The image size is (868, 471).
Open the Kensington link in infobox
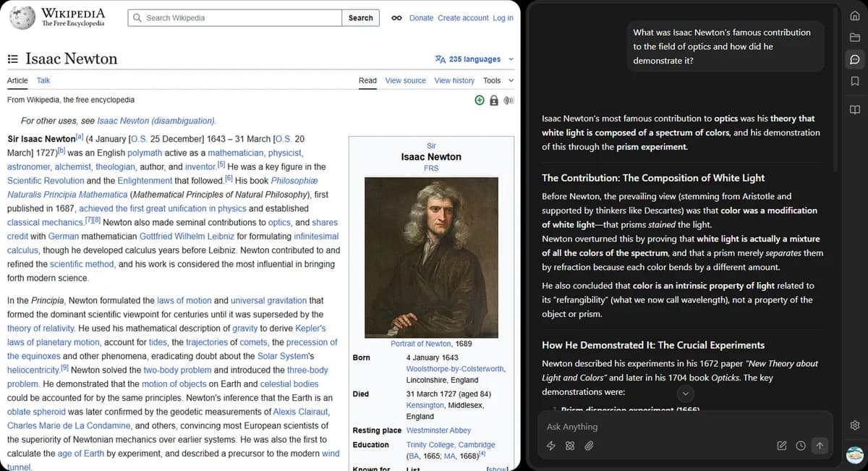click(425, 405)
